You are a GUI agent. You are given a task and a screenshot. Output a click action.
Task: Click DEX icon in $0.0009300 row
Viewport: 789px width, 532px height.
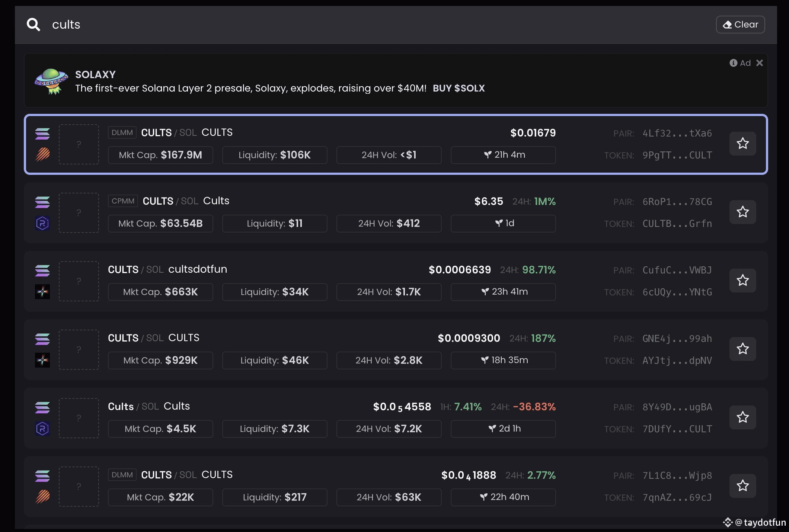click(x=42, y=360)
